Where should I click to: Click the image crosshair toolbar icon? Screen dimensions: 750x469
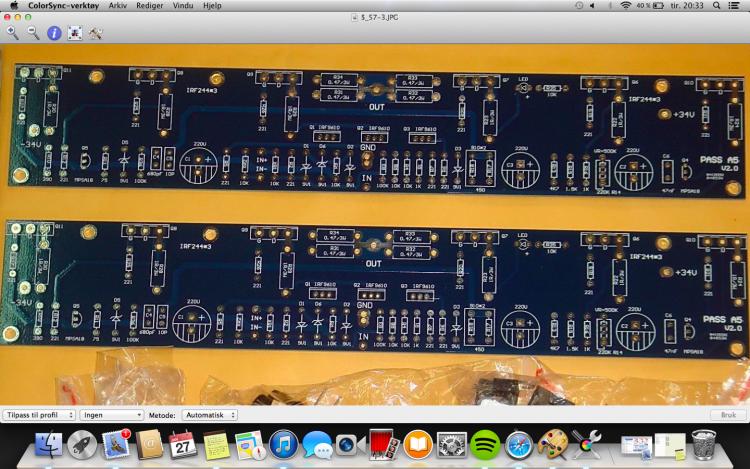coord(75,33)
